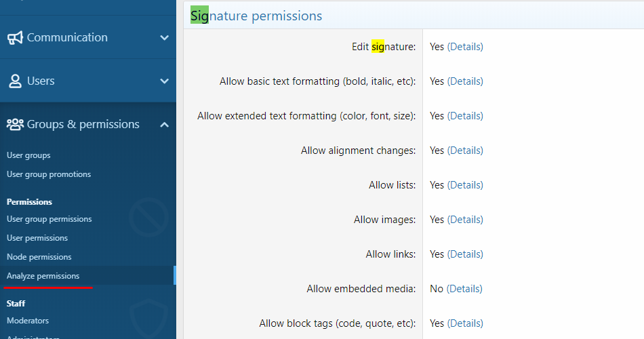
Task: Expand the Users section chevron
Action: [164, 81]
